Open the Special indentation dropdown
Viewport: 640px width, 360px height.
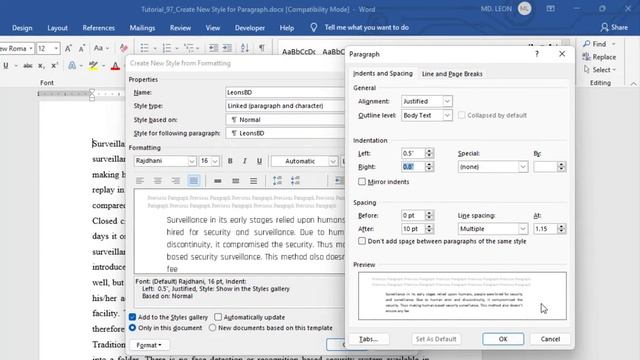523,167
